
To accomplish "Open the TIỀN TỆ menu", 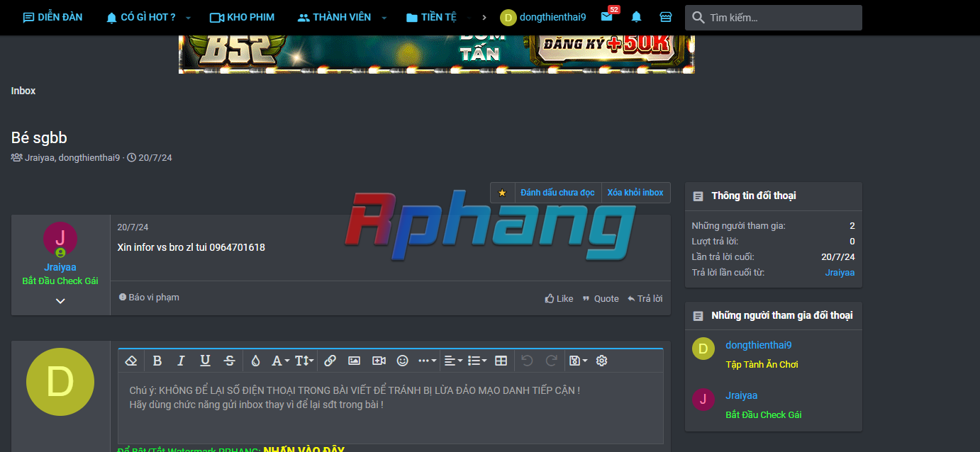I will pos(431,17).
